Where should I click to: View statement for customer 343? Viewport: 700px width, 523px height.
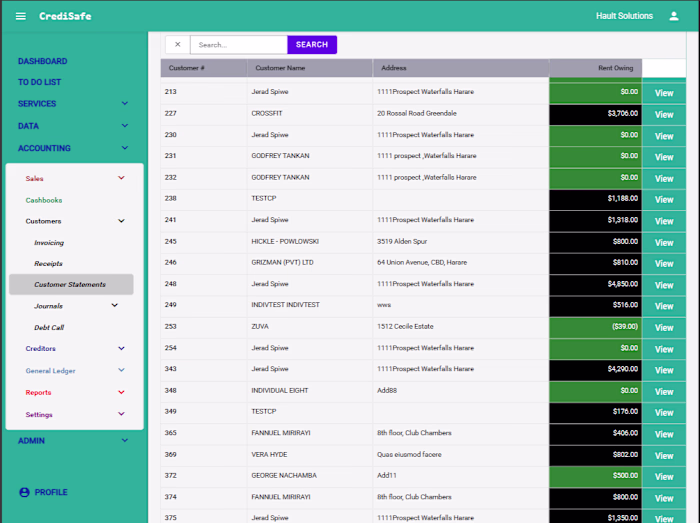[664, 370]
